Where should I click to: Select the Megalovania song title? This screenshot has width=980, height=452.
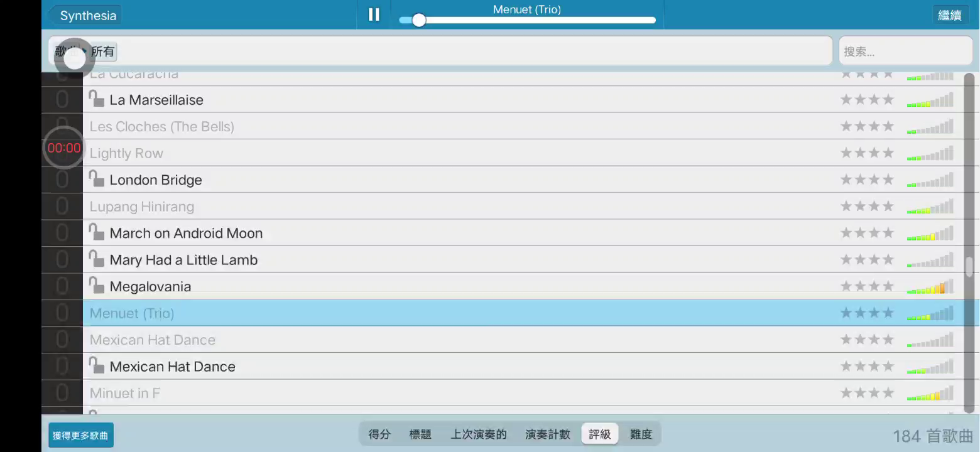(x=150, y=287)
